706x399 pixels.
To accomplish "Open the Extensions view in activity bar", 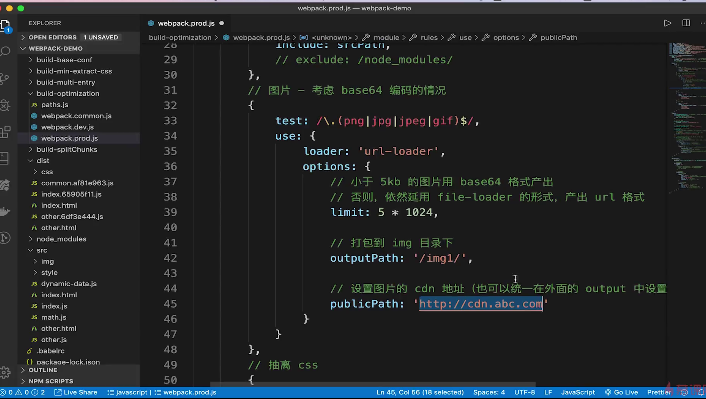I will [5, 132].
